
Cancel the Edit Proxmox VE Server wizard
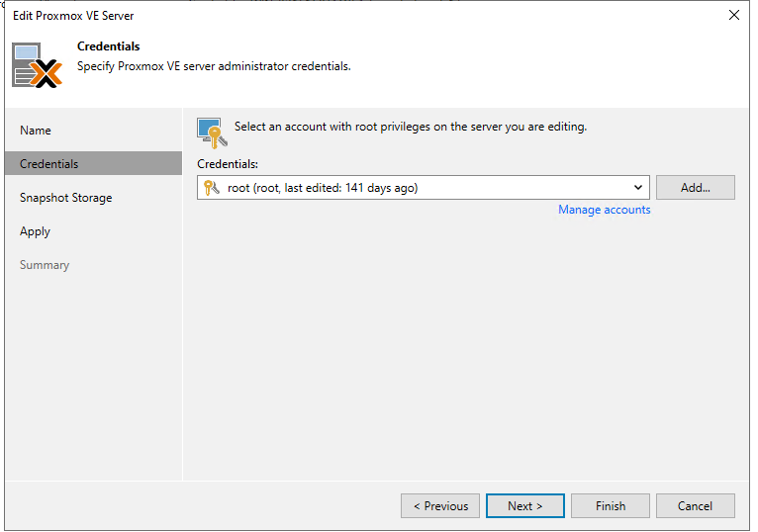pyautogui.click(x=695, y=506)
